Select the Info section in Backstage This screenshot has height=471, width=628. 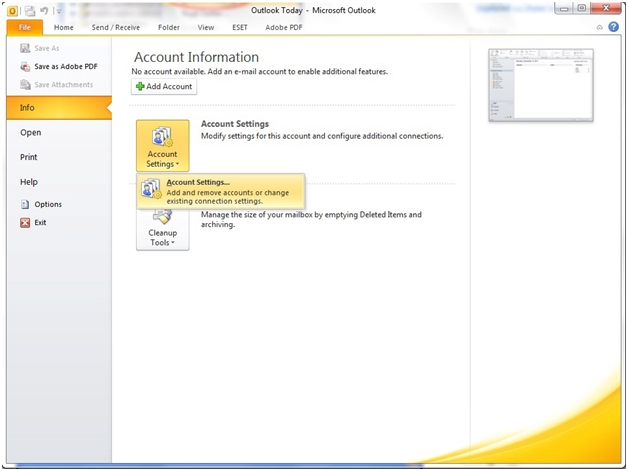(59, 107)
